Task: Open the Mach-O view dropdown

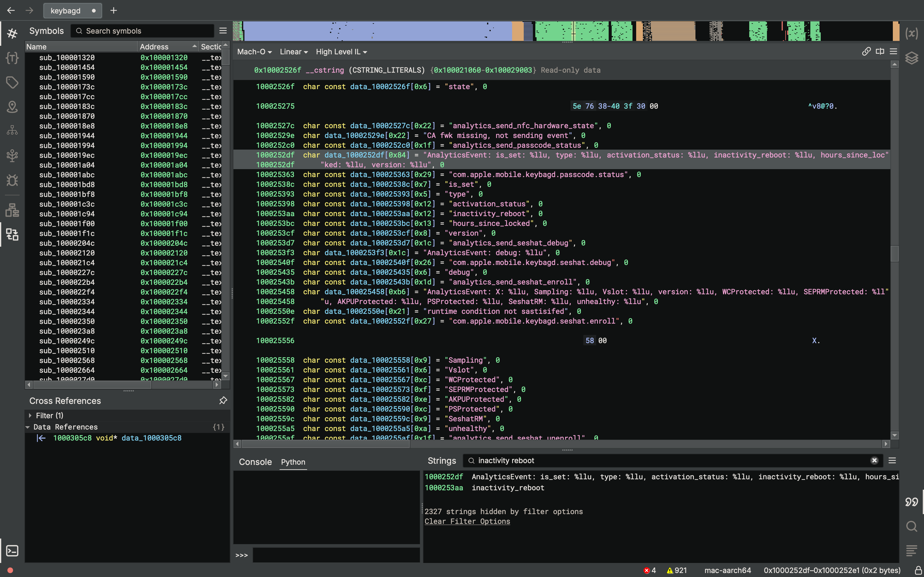Action: tap(254, 52)
